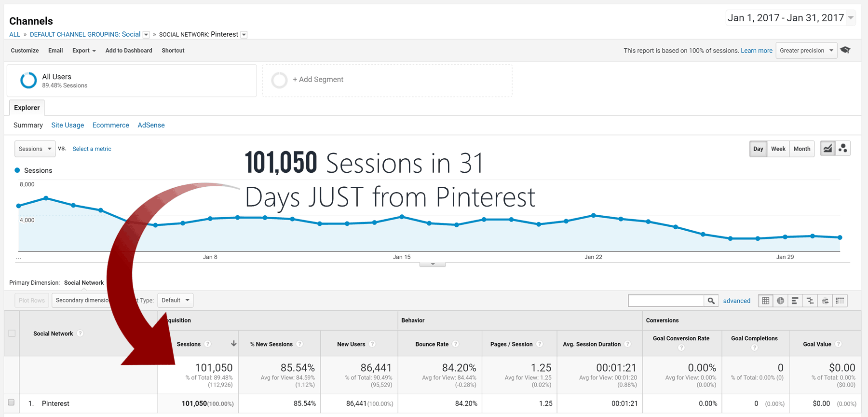
Task: Click the ALL breadcrumb link
Action: pos(14,34)
